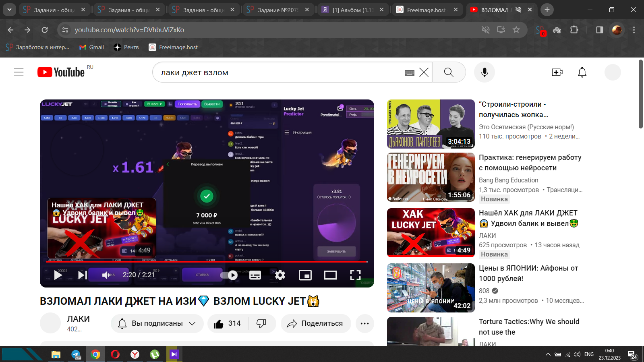Mute the video player volume
Viewport: 644px width, 362px height.
(106, 275)
